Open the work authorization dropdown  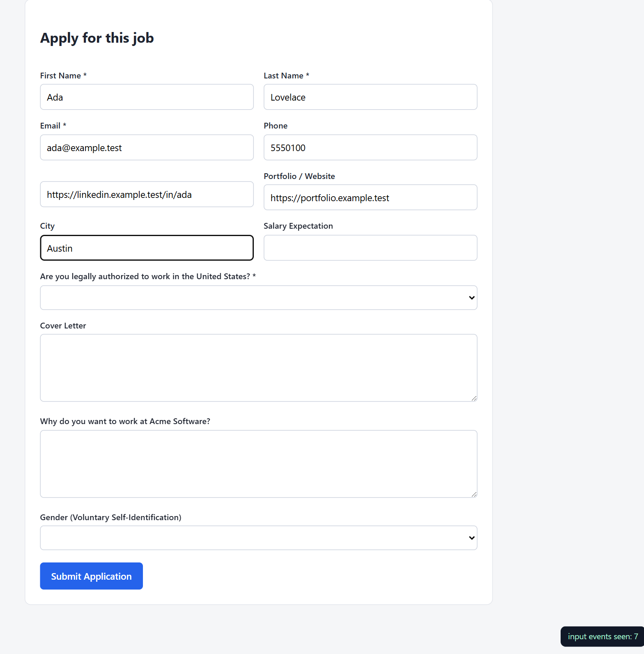259,298
